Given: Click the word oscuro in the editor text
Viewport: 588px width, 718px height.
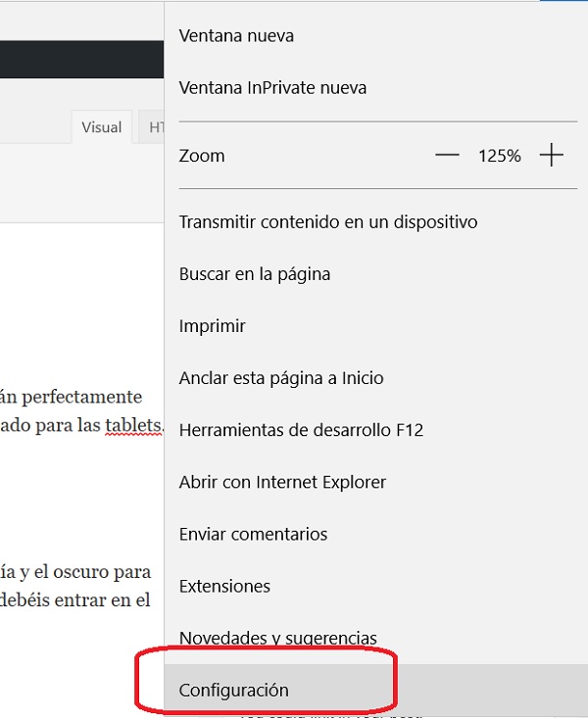Looking at the screenshot, I should coord(74,572).
